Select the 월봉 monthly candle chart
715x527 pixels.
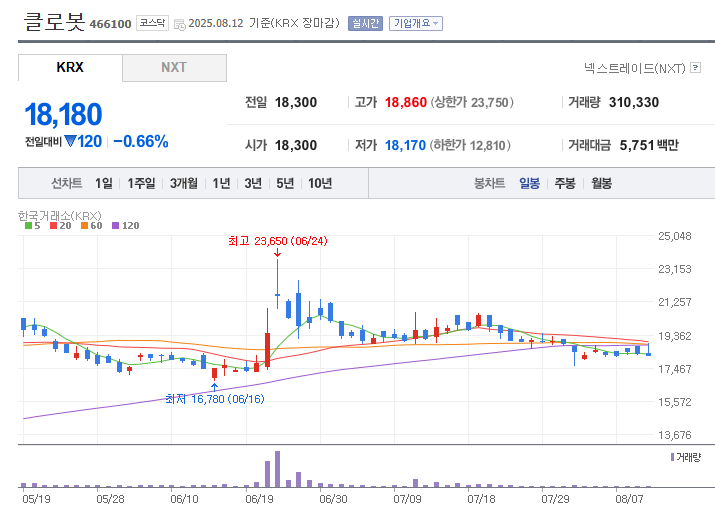[x=601, y=183]
